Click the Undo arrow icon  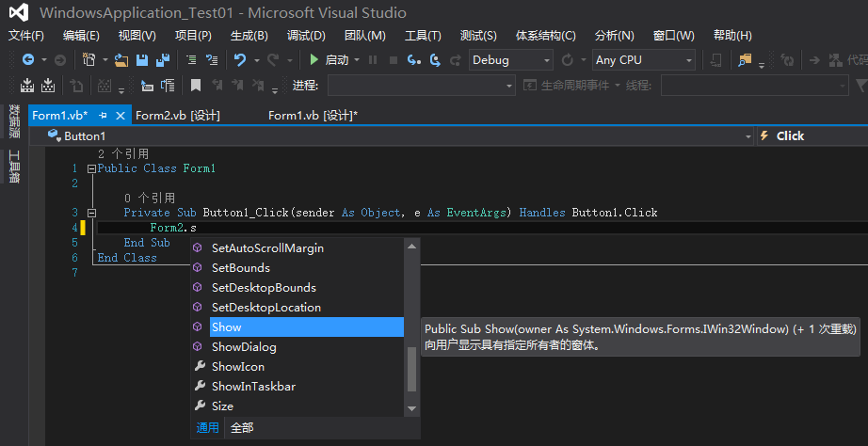point(240,60)
